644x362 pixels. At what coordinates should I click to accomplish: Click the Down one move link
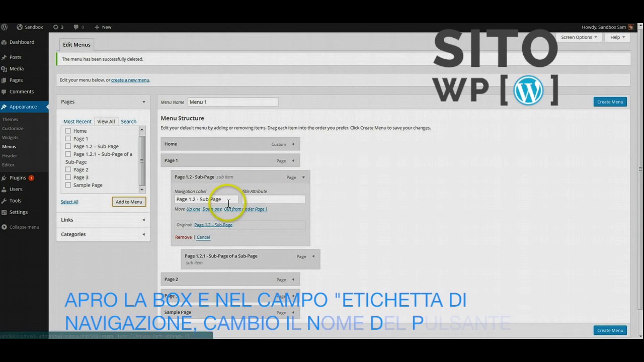pyautogui.click(x=212, y=209)
